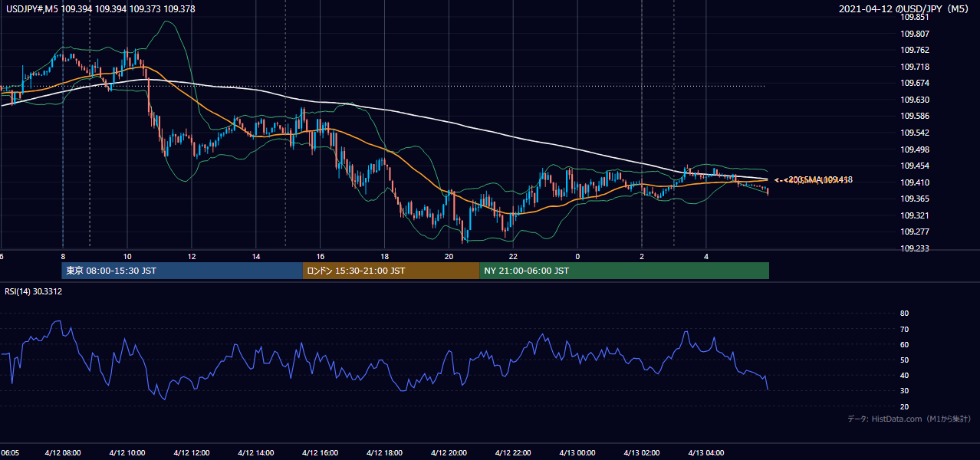980x460 pixels.
Task: Click the 4/12 14:00 time label
Action: pyautogui.click(x=256, y=453)
